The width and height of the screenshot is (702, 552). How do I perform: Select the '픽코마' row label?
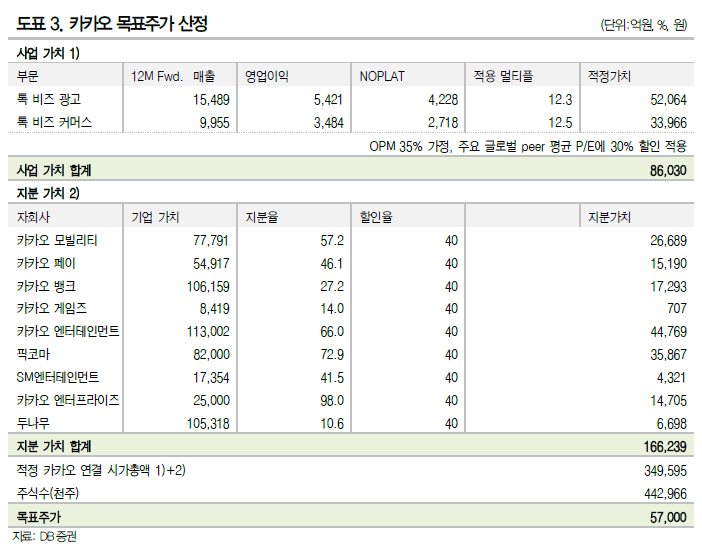tap(33, 354)
